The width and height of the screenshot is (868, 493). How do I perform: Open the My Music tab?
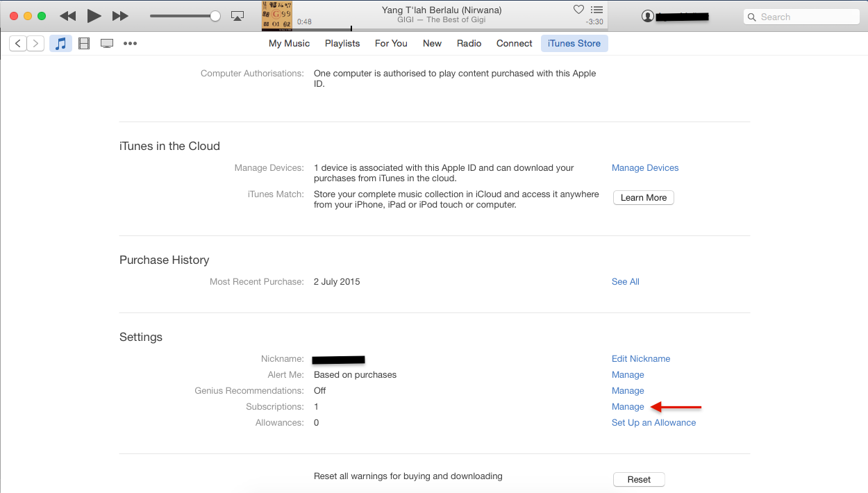click(x=290, y=43)
